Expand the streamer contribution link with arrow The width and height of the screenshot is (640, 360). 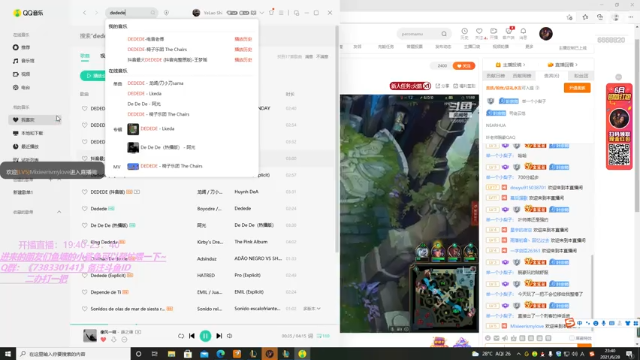pyautogui.click(x=510, y=64)
